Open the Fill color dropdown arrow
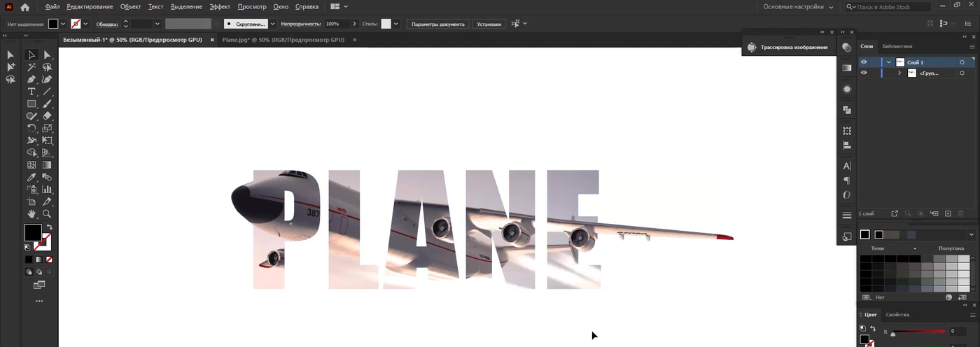This screenshot has height=347, width=980. tap(63, 24)
